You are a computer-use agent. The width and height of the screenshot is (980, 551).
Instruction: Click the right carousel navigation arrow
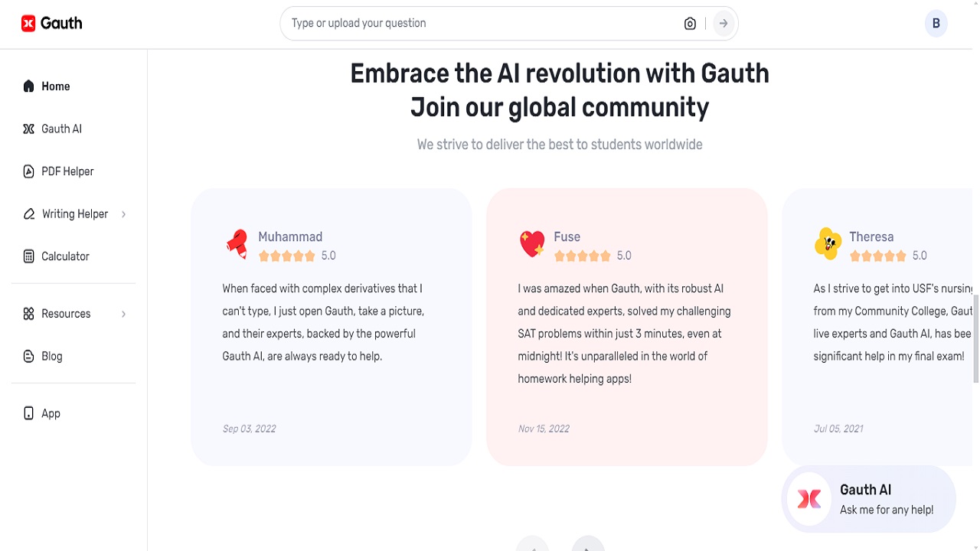[588, 545]
